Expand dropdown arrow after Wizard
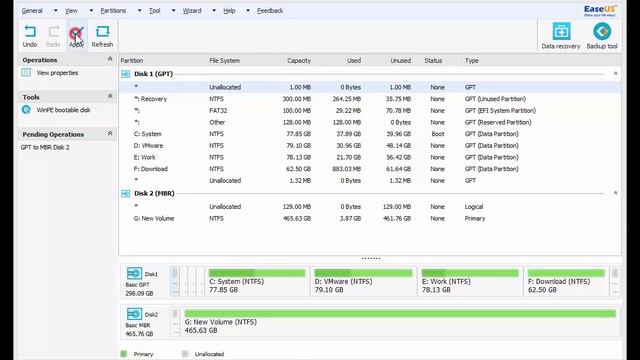Image resolution: width=640 pixels, height=360 pixels. [x=214, y=11]
